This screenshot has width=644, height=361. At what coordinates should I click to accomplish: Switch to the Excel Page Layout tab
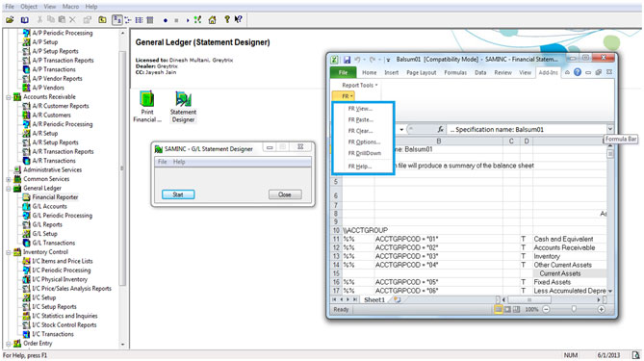tap(422, 72)
